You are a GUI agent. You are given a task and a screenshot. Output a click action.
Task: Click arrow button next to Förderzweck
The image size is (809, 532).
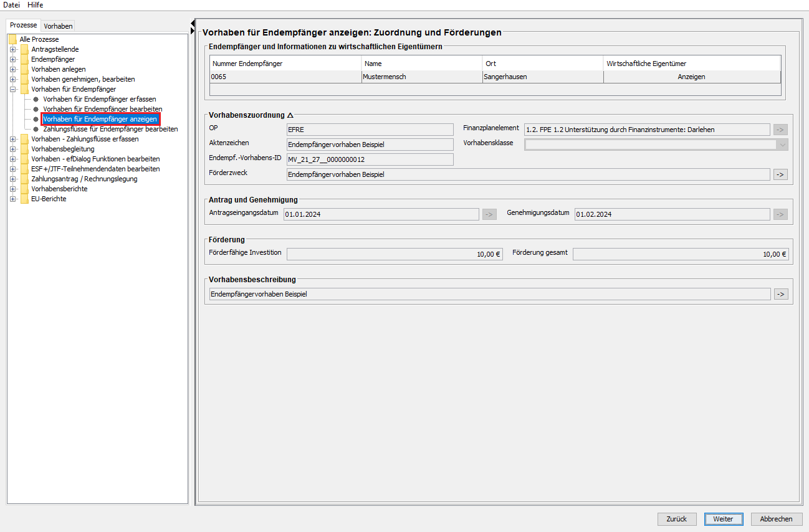(780, 174)
